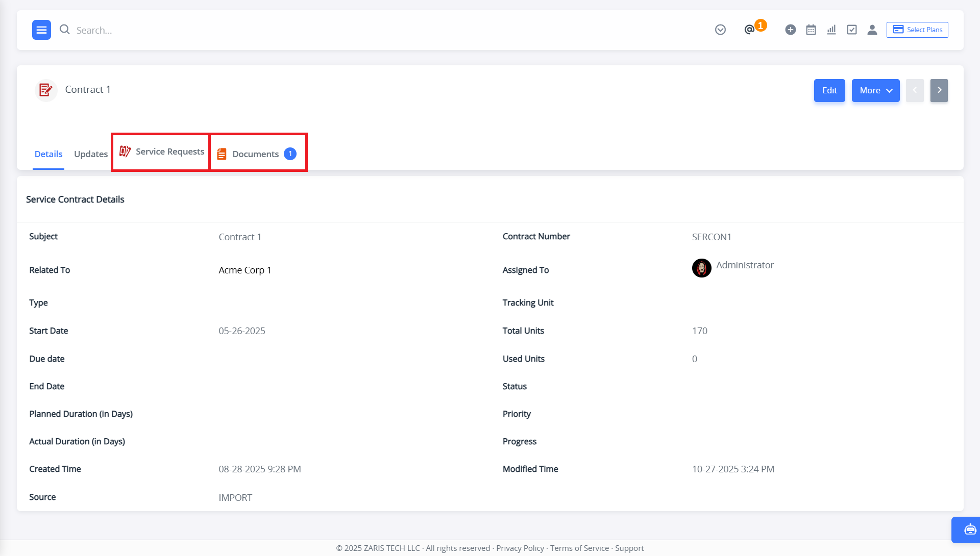
Task: Open the hamburger main menu
Action: click(x=41, y=30)
